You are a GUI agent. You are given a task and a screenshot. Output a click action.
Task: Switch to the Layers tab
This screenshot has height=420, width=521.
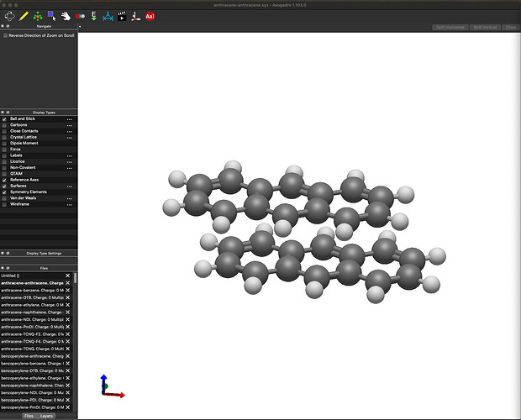coord(47,416)
